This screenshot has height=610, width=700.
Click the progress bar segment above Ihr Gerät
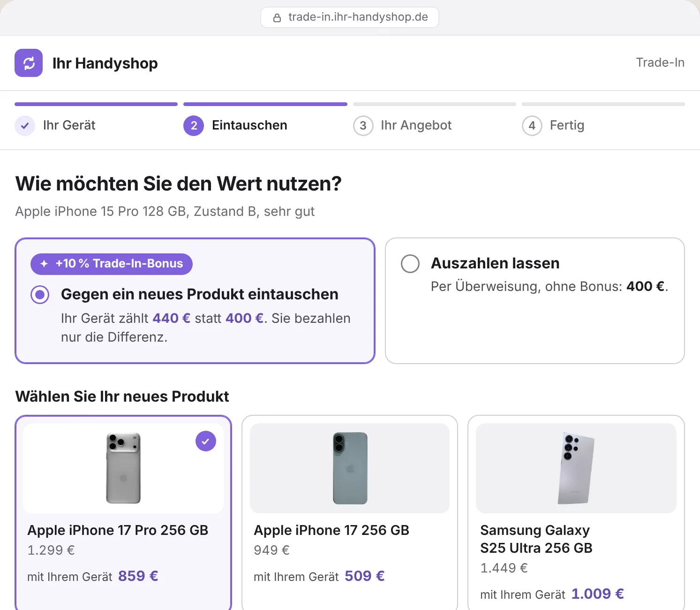tap(96, 104)
